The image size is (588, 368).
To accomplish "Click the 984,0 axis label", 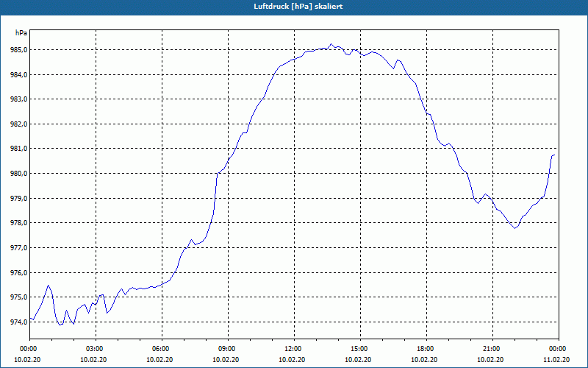I will [x=20, y=75].
